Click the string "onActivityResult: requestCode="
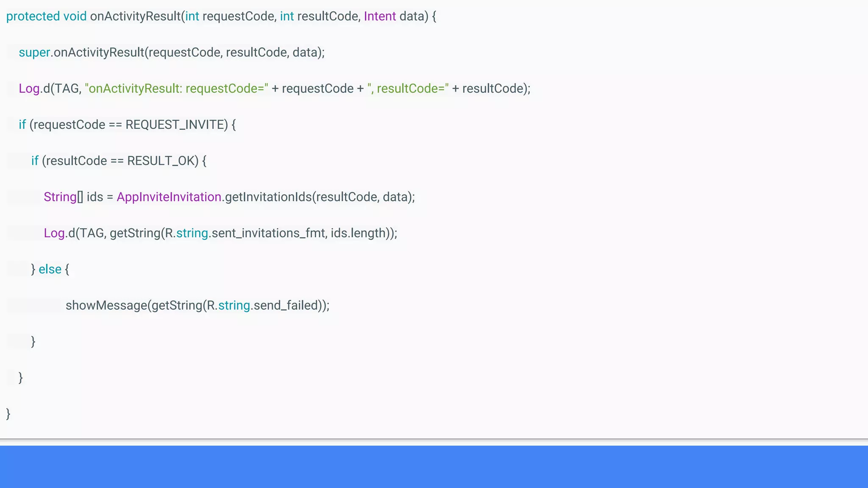The height and width of the screenshot is (488, 868). point(176,89)
